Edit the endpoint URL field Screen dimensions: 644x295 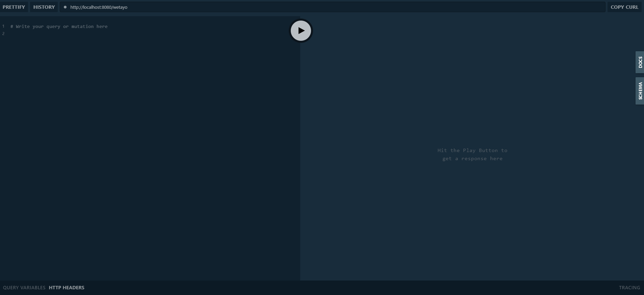pyautogui.click(x=332, y=7)
